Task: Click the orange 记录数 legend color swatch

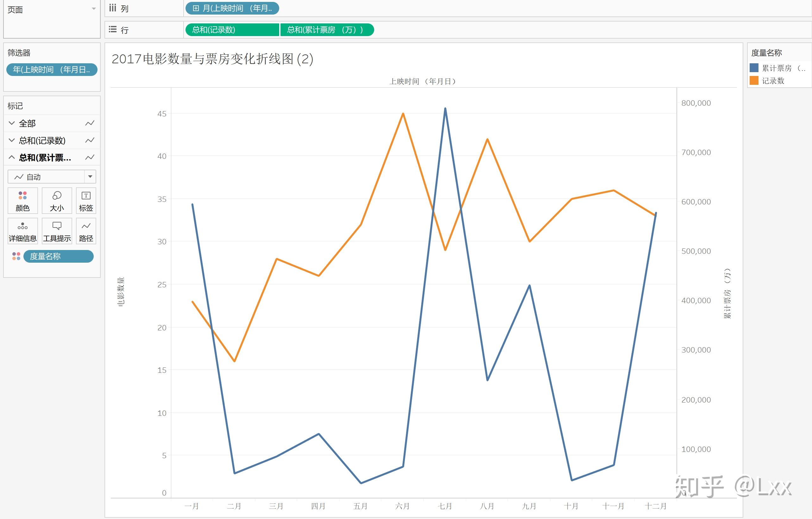Action: (x=754, y=81)
